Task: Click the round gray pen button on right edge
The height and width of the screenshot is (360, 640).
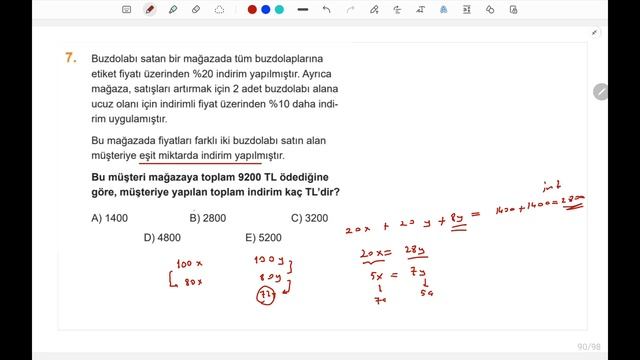Action: (x=600, y=92)
